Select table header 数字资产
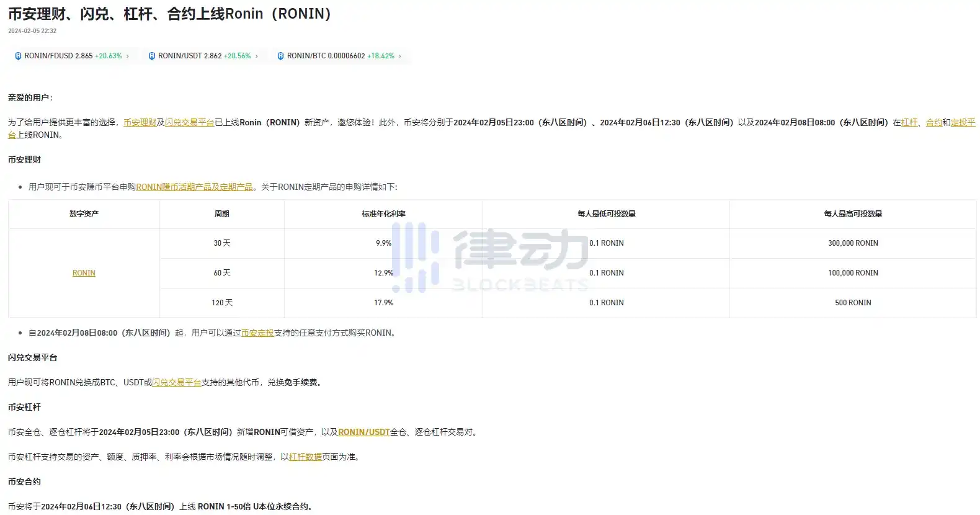The image size is (980, 515). [84, 214]
